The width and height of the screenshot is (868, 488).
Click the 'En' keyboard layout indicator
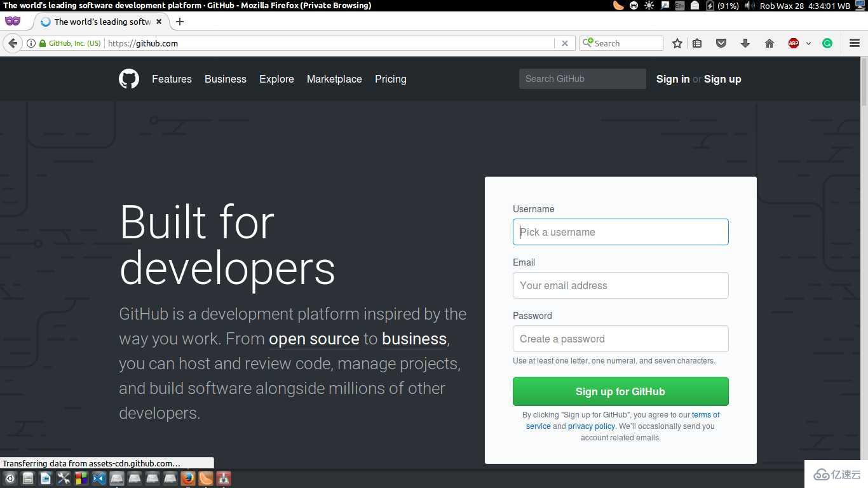[x=679, y=6]
